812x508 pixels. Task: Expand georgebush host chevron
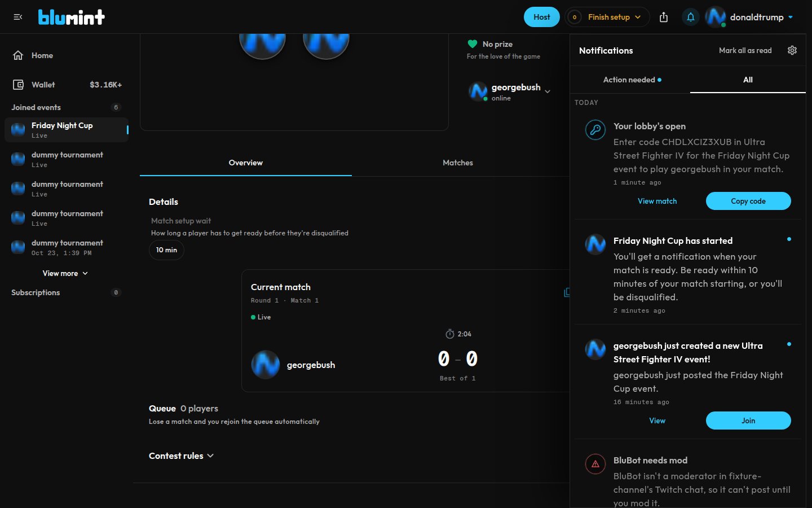(x=548, y=91)
